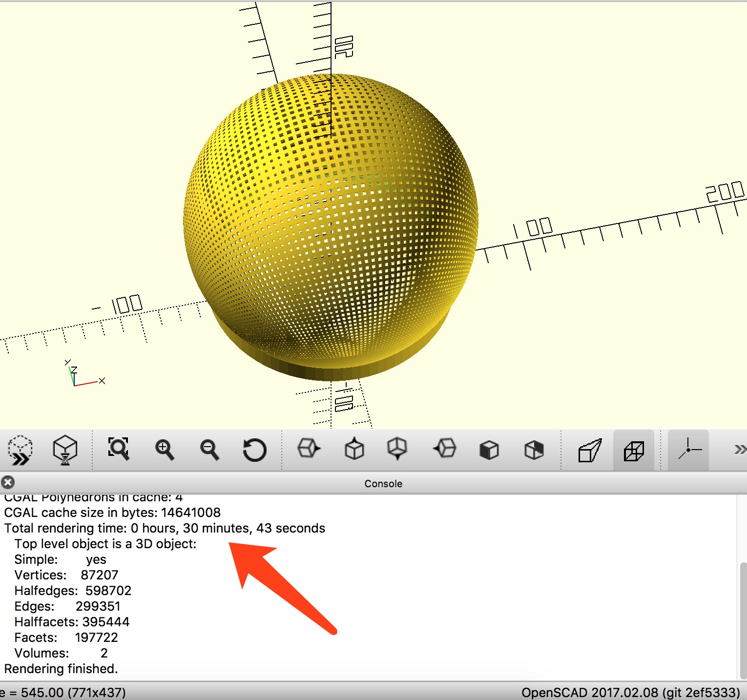The image size is (747, 700).
Task: Close the Console panel
Action: 7,483
